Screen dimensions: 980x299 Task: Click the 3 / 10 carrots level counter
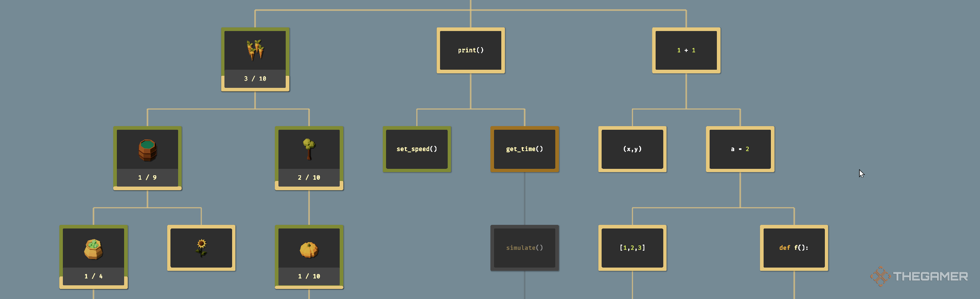coord(255,79)
